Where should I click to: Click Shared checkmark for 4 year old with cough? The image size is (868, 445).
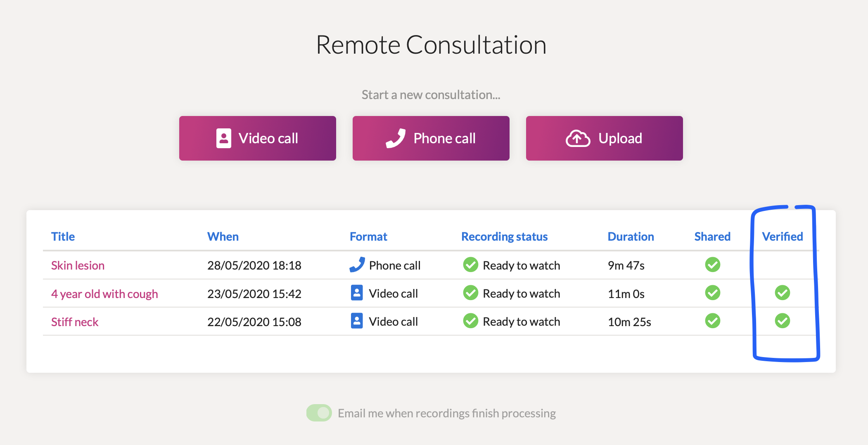click(712, 293)
